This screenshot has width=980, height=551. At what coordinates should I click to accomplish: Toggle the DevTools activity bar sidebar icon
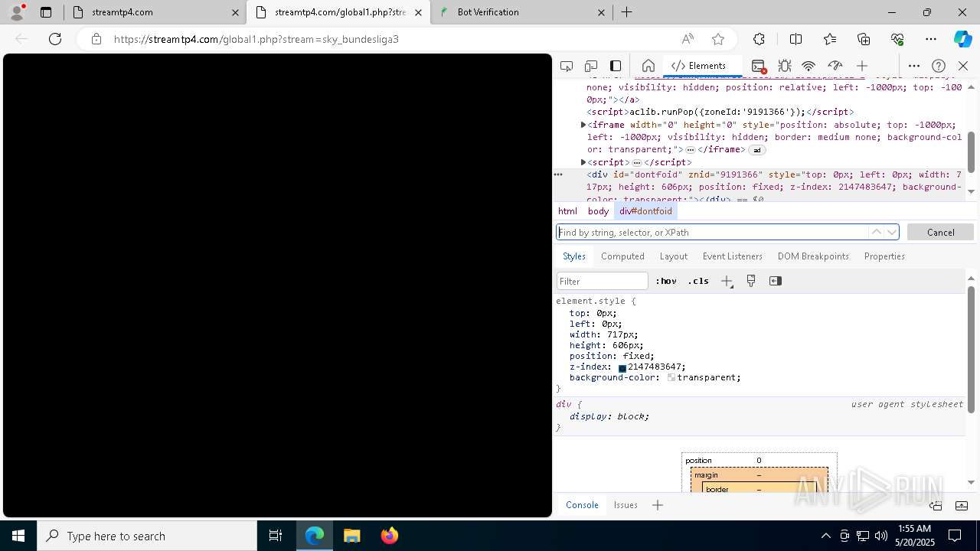tap(616, 66)
